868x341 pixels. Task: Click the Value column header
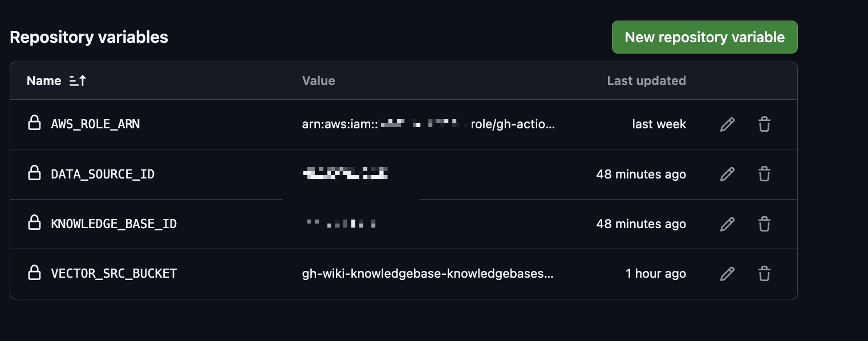[318, 80]
